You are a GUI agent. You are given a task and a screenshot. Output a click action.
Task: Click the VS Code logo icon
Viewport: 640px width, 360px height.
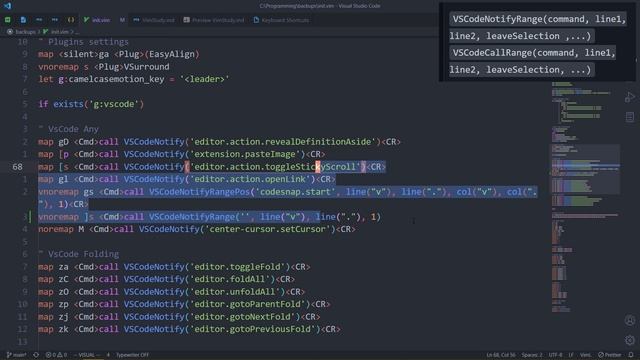tap(7, 6)
